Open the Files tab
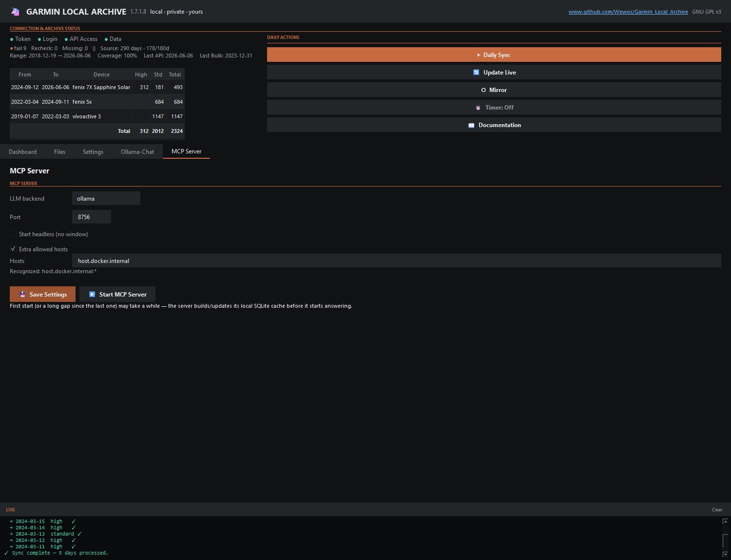The height and width of the screenshot is (560, 731). click(59, 152)
